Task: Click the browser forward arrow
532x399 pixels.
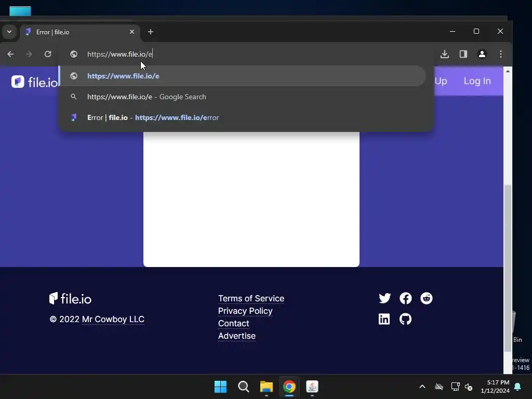Action: [x=29, y=54]
